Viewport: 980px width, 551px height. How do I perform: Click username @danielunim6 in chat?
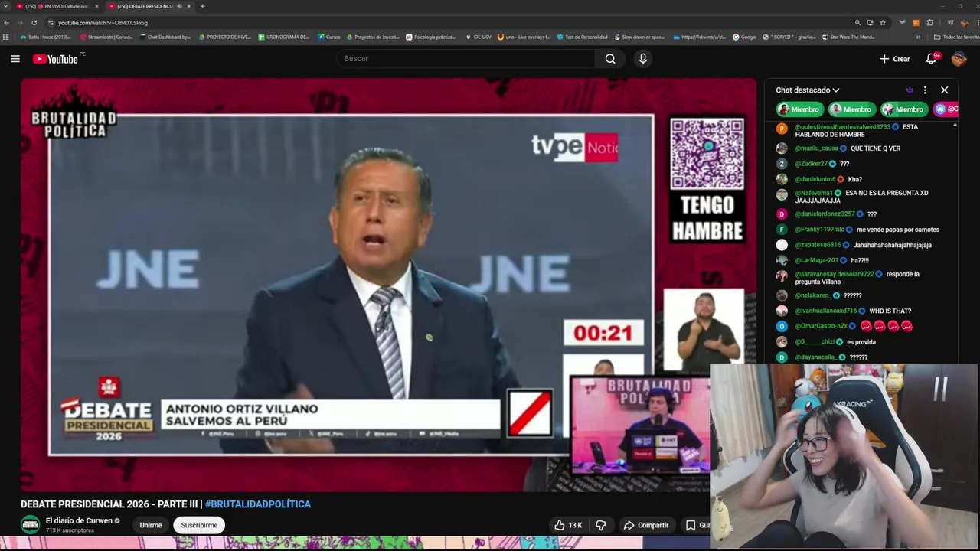point(815,179)
